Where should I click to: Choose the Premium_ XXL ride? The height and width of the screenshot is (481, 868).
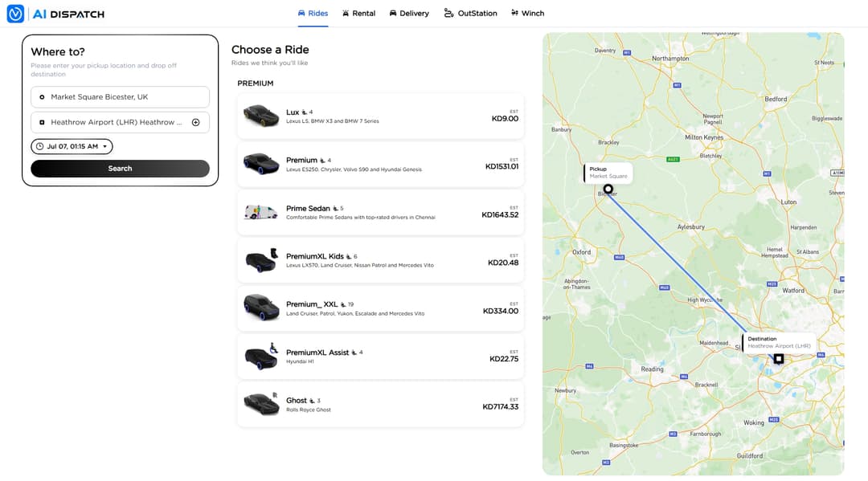(380, 308)
